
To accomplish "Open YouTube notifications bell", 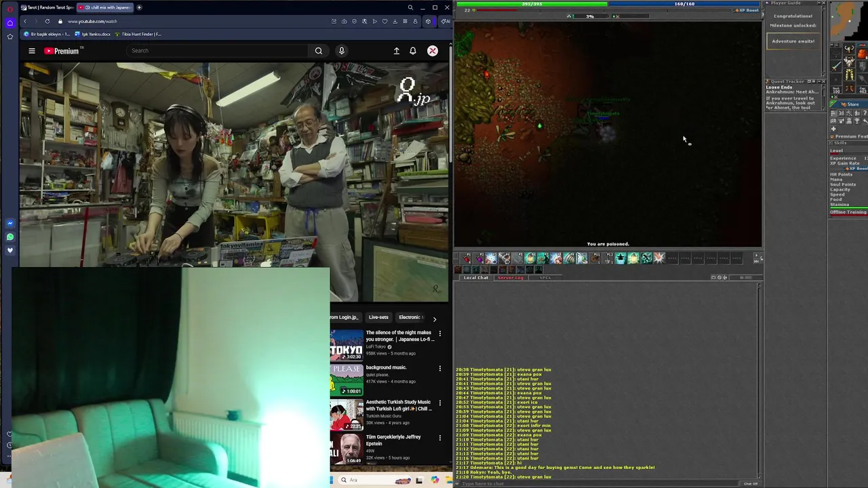I will (x=413, y=51).
